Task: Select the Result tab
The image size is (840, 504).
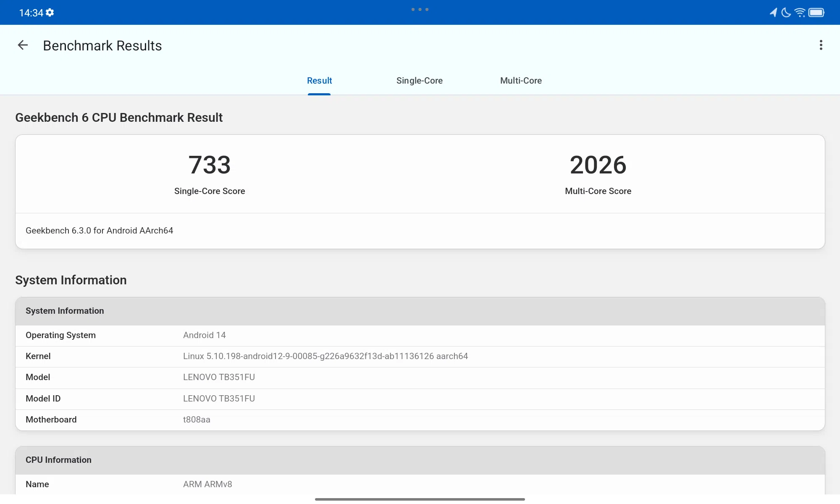Action: (319, 81)
